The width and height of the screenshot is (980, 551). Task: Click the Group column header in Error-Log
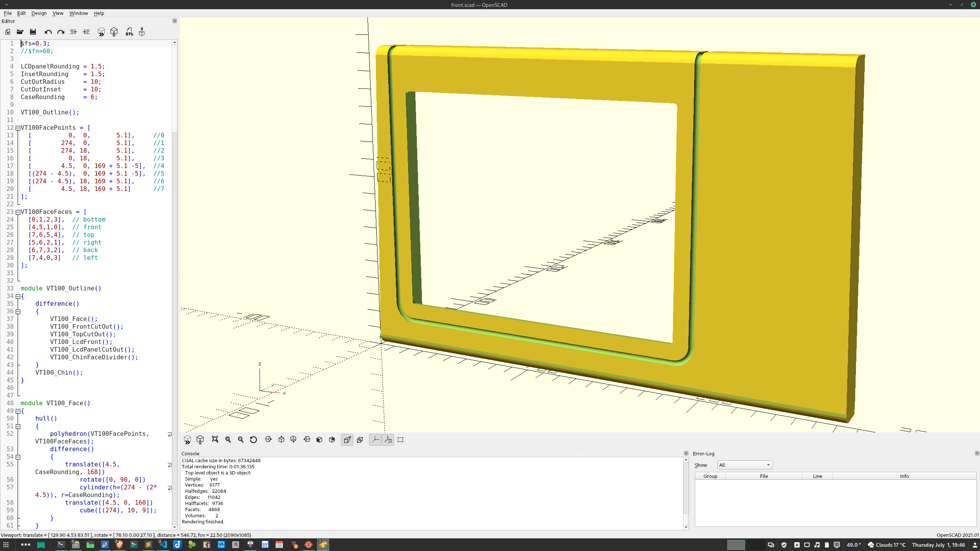tap(710, 476)
